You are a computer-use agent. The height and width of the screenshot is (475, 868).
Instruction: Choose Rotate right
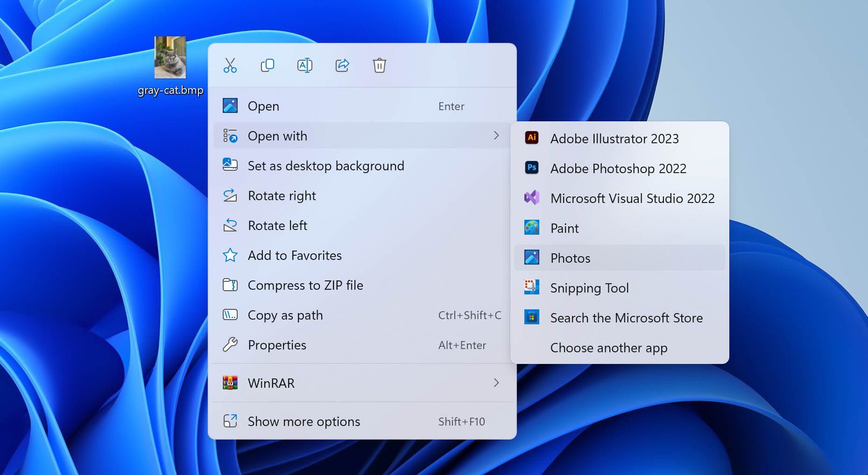[361, 196]
